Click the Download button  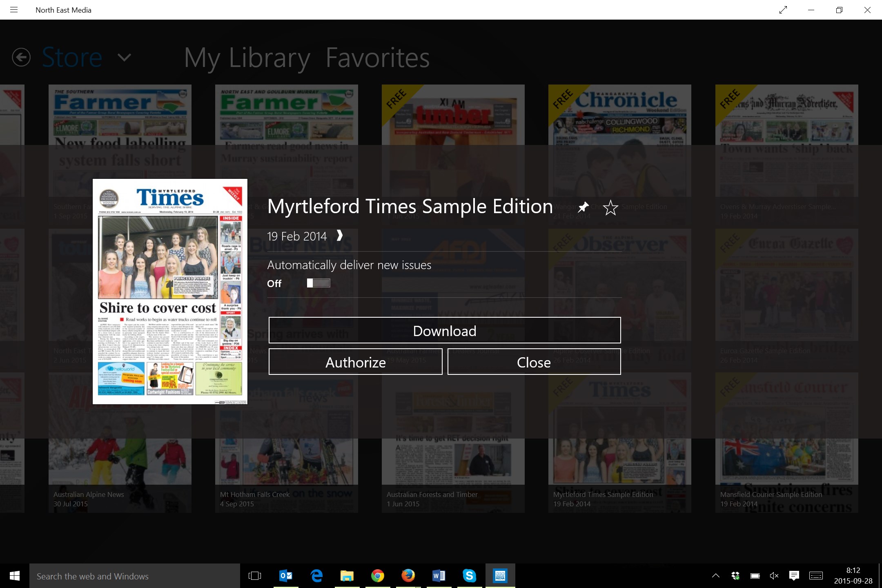pyautogui.click(x=444, y=330)
